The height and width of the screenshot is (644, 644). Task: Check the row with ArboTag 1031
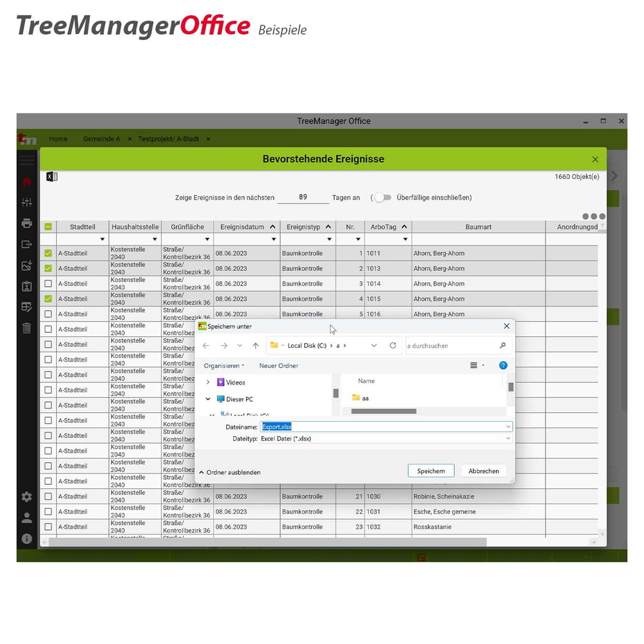tap(48, 512)
